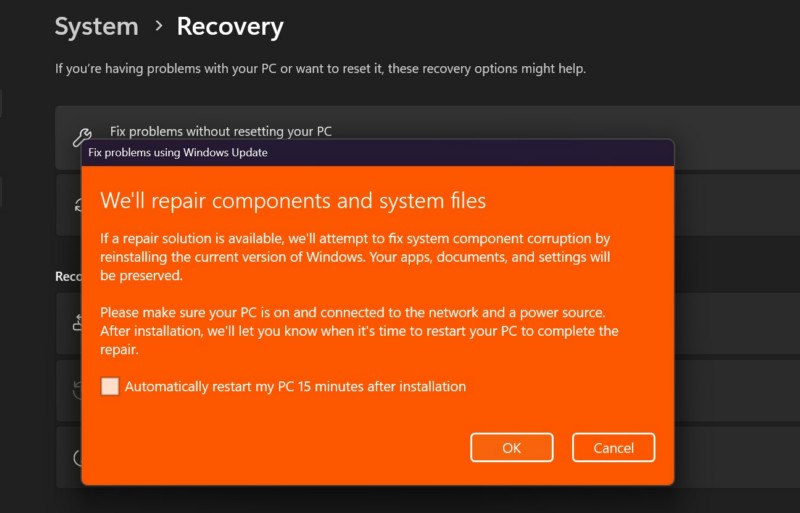Click the bottom partly hidden icon left of dialog
Image resolution: width=800 pixels, height=513 pixels.
pyautogui.click(x=77, y=457)
